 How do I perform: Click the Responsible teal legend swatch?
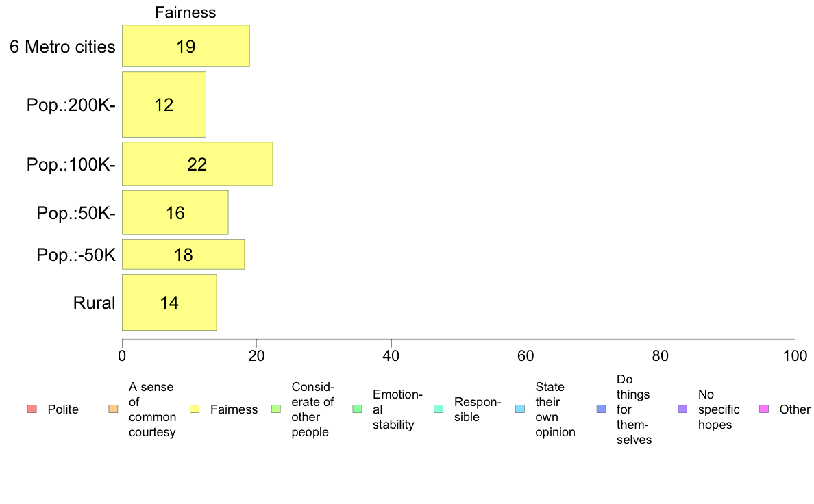(x=439, y=409)
